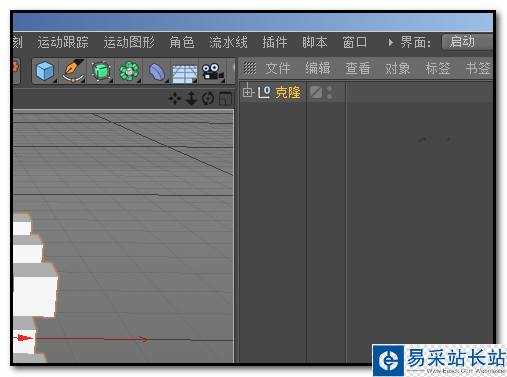Click the viewport rotate camera icon
Image resolution: width=507 pixels, height=377 pixels.
tap(208, 99)
